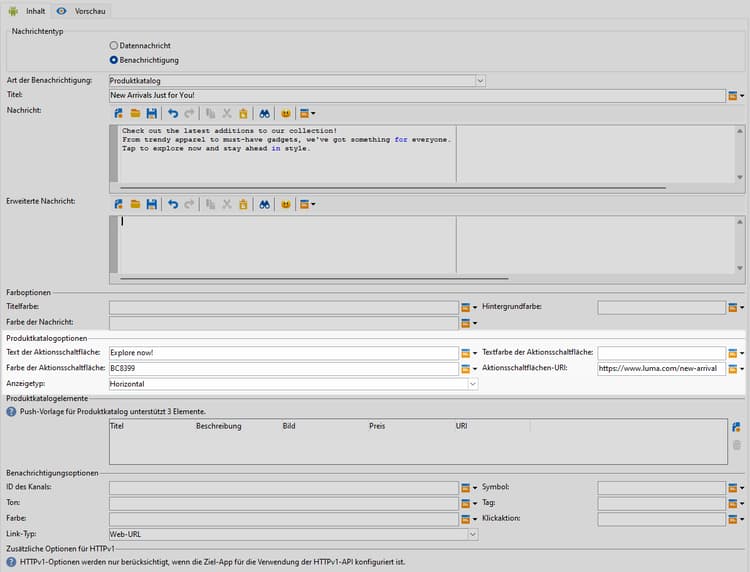
Task: Open the personalization menu for Textfarbe der Aktionsschaltfläche
Action: tap(736, 353)
